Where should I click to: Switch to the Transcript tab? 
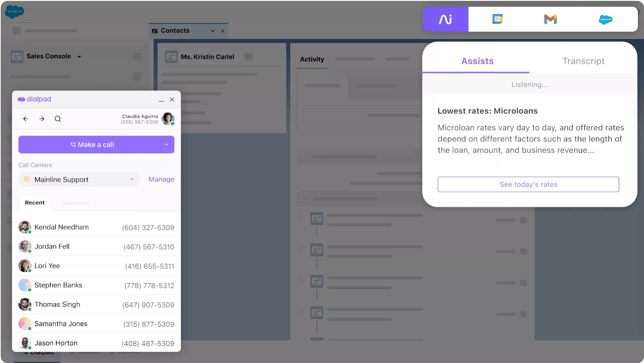[583, 61]
